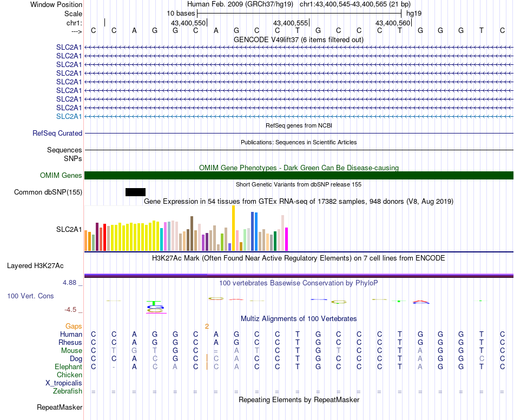Click the black Common dbSNP variant item
This screenshot has width=514, height=420.
point(135,192)
